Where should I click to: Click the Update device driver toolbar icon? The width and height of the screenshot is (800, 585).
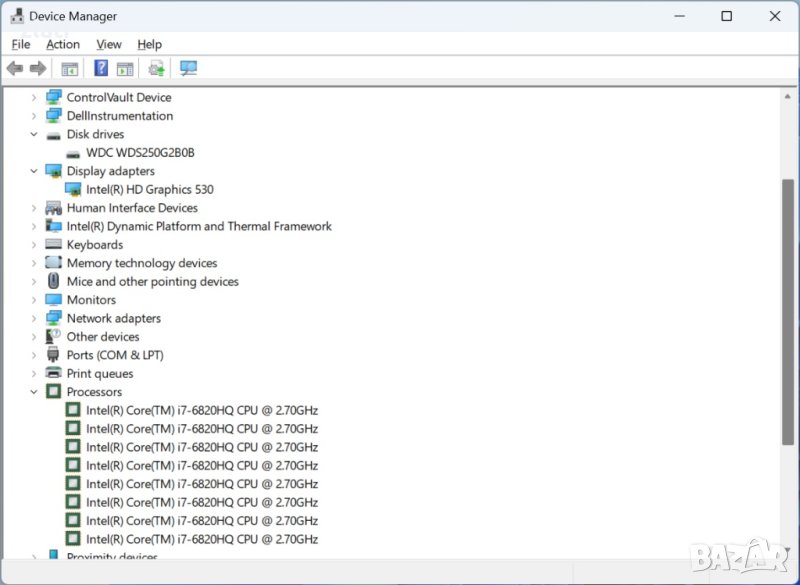click(156, 68)
